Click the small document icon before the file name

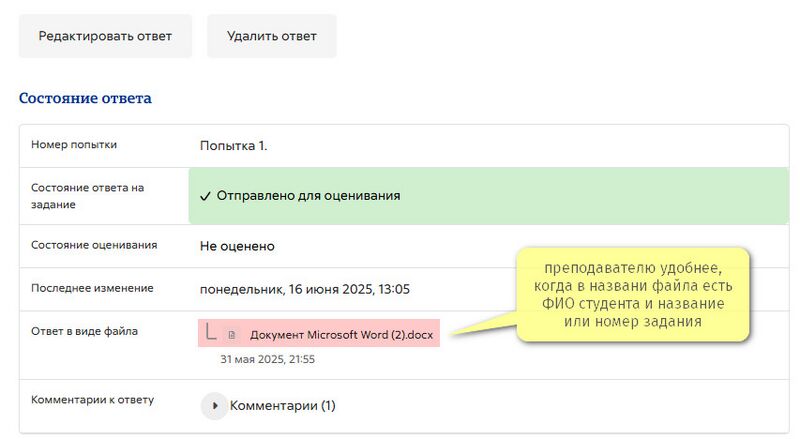click(232, 335)
